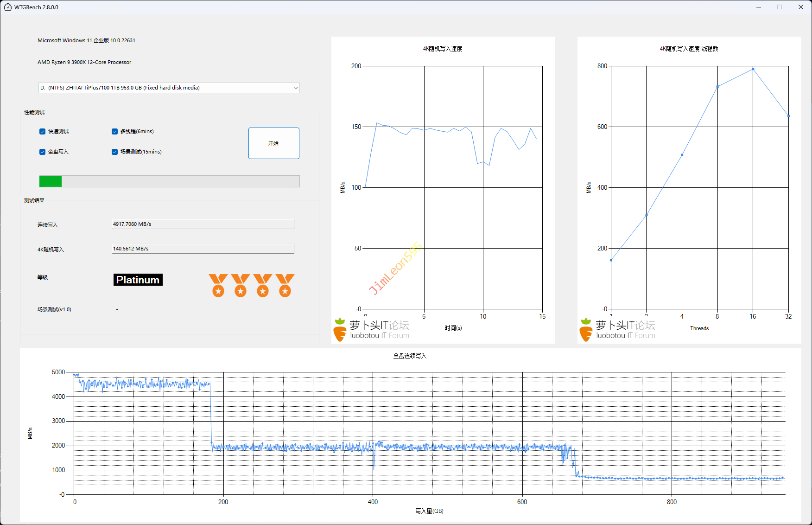This screenshot has width=812, height=525.
Task: Minimize the WTGBench window
Action: click(x=759, y=7)
